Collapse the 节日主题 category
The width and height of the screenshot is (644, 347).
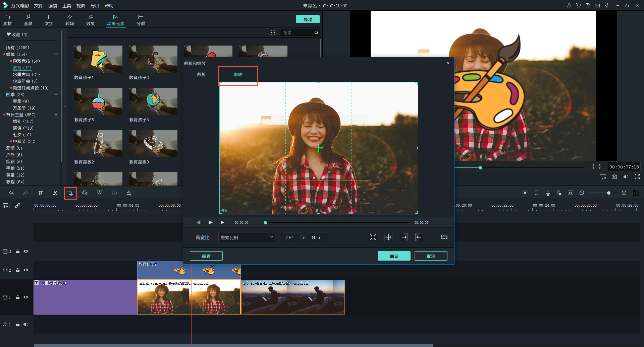(x=56, y=115)
